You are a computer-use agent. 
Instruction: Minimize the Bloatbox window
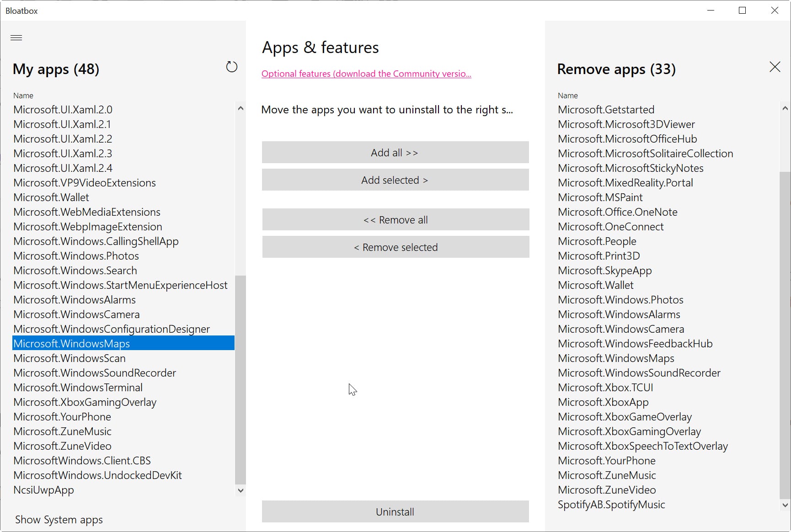pos(711,10)
